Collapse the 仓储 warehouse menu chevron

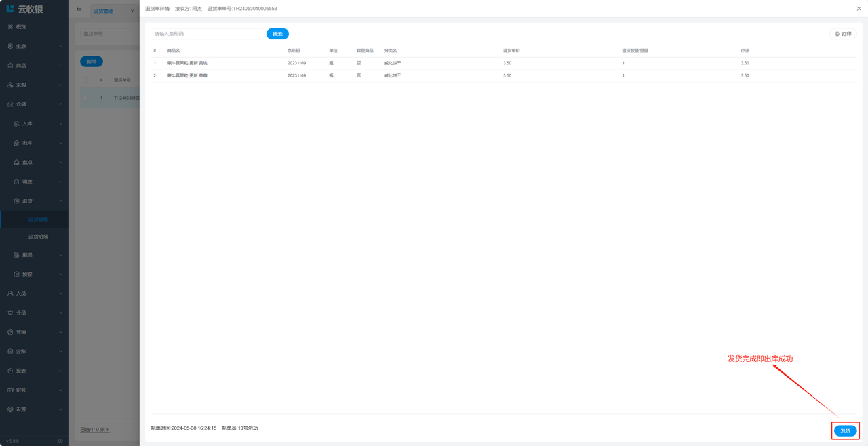60,104
